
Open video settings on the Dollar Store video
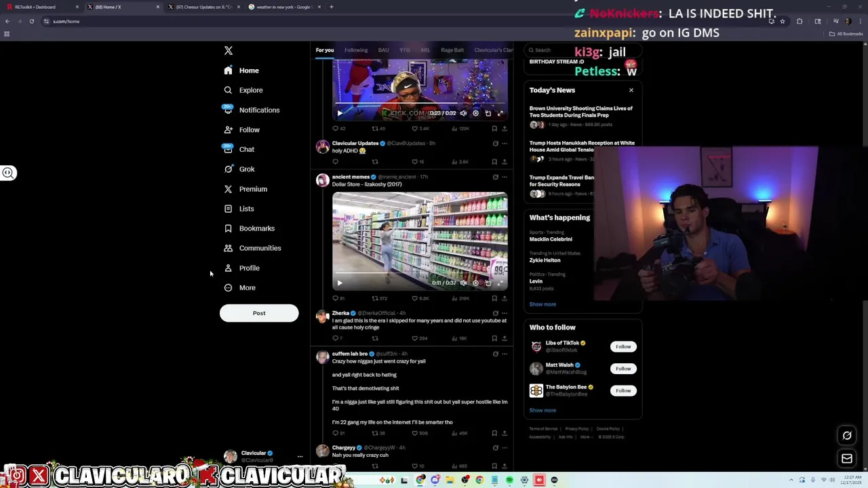(x=475, y=283)
